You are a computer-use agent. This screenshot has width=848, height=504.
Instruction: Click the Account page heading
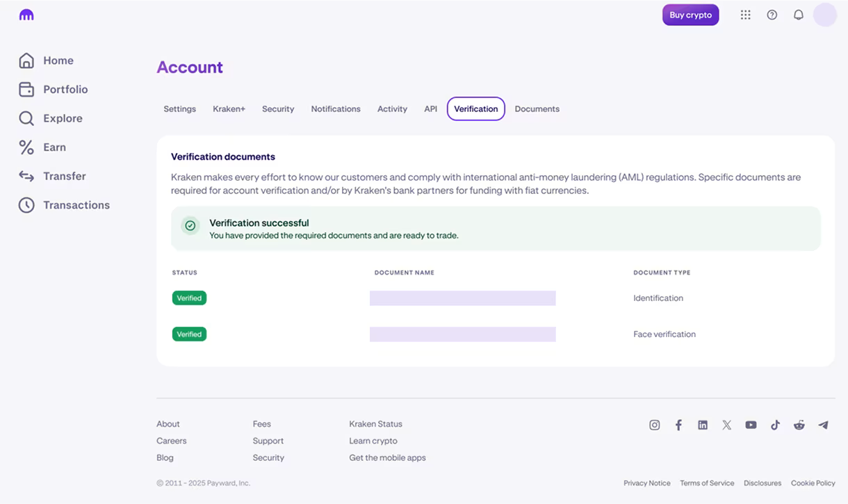tap(190, 67)
